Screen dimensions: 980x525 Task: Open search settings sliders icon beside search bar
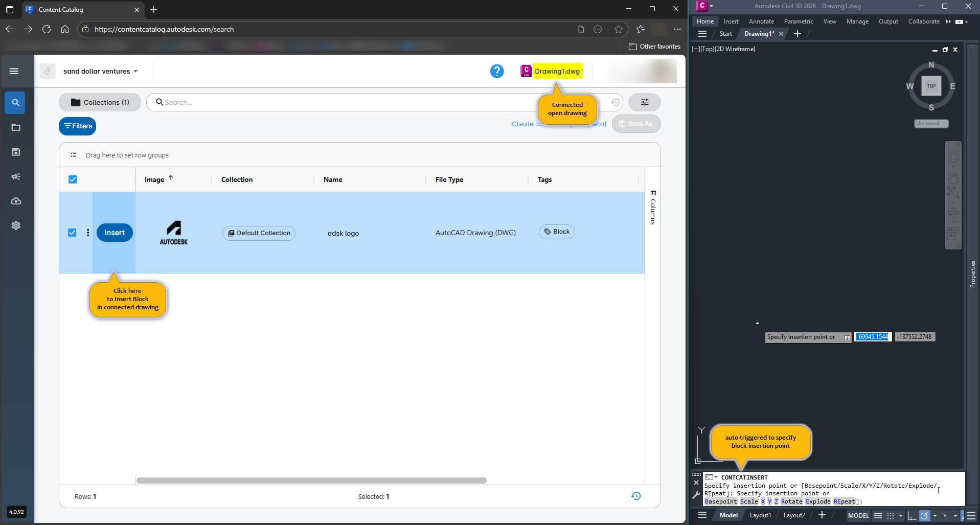click(644, 102)
